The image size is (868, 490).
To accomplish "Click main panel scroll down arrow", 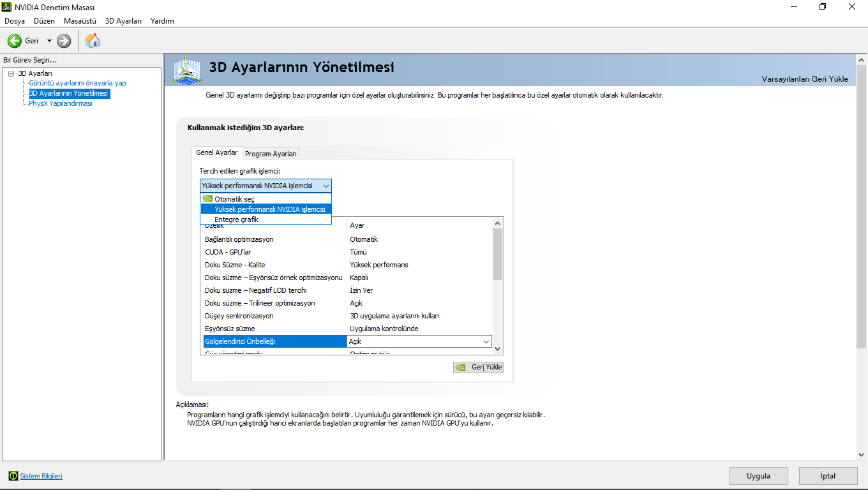I will click(861, 454).
